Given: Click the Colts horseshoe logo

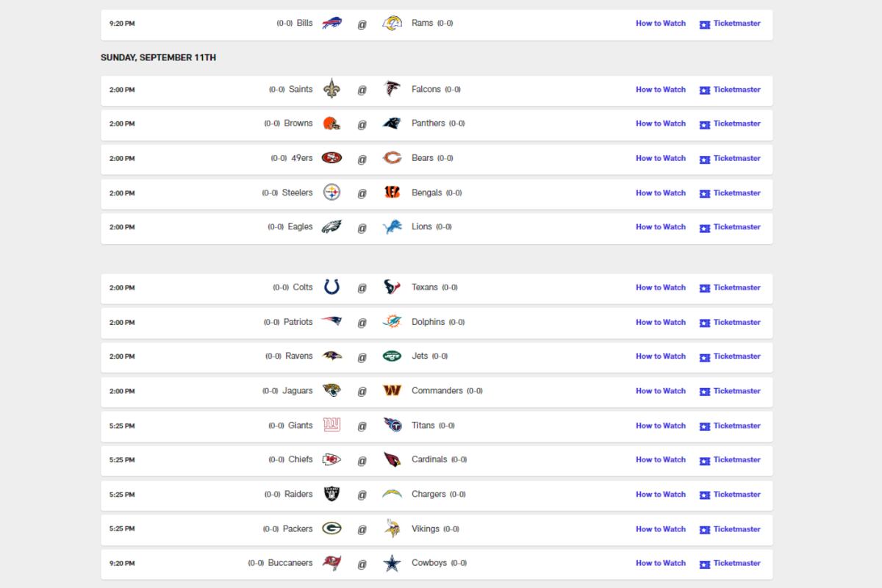Looking at the screenshot, I should [332, 287].
